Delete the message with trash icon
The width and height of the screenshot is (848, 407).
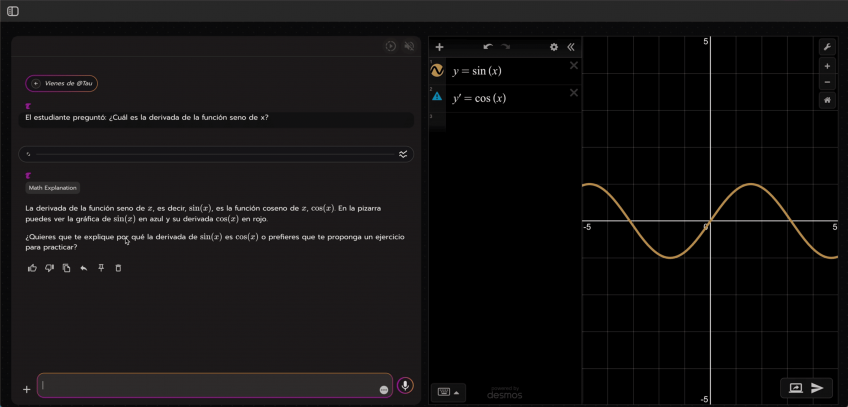(x=118, y=268)
